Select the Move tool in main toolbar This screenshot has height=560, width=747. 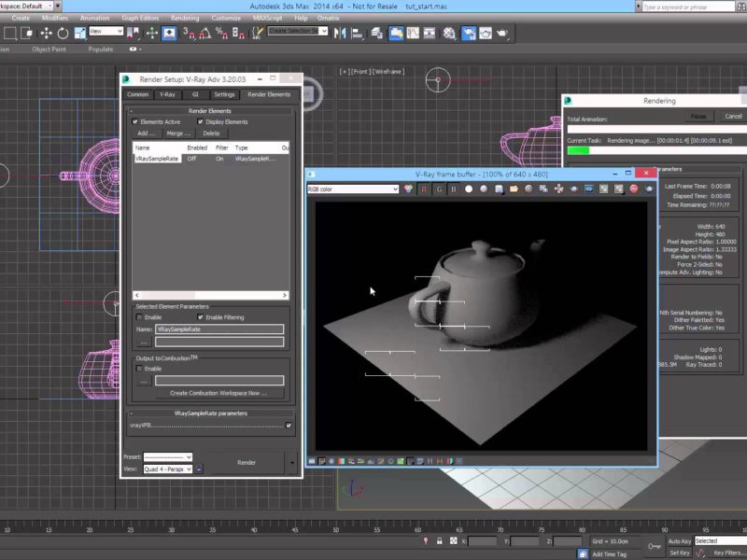[x=46, y=33]
